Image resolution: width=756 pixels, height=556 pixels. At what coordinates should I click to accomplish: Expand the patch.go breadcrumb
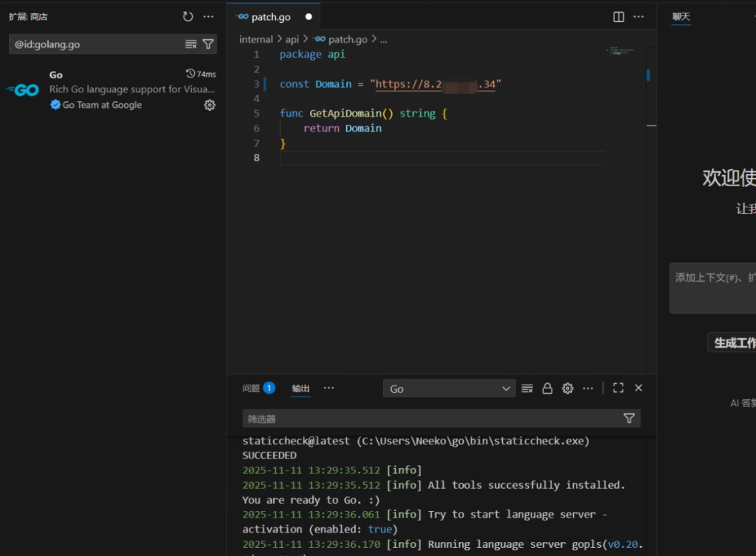347,39
